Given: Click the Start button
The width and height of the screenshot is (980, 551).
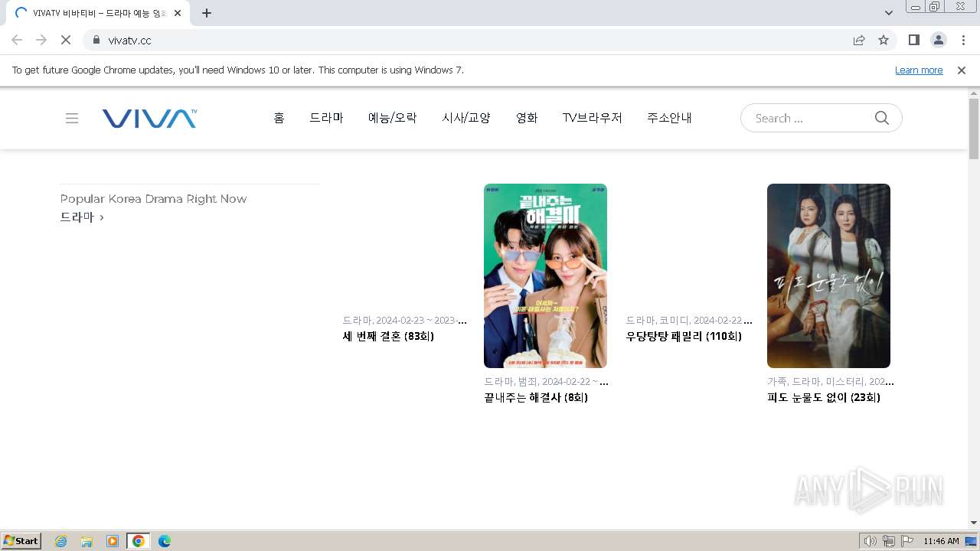Looking at the screenshot, I should 21,541.
